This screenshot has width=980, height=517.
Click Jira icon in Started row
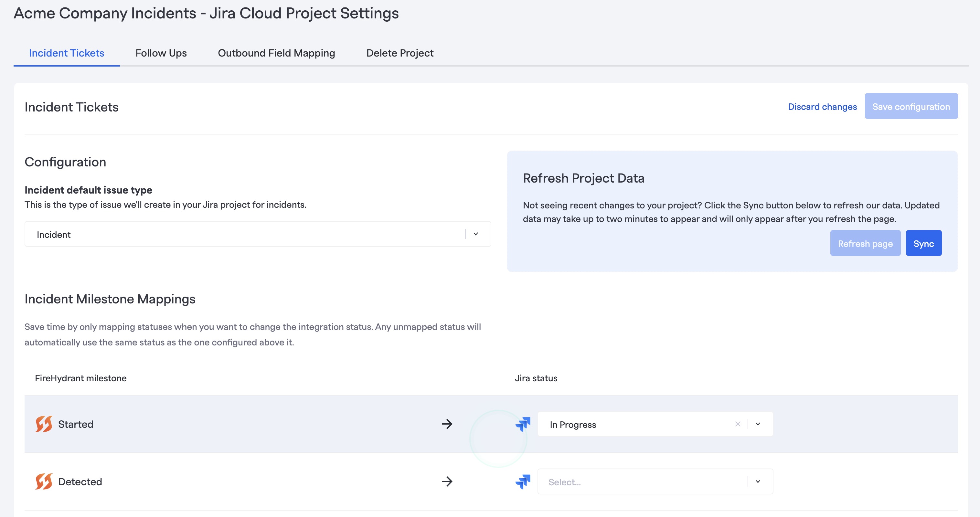(523, 424)
